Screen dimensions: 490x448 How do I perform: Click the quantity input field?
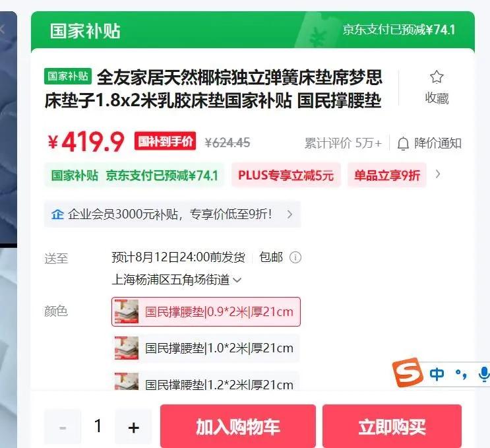coord(98,426)
